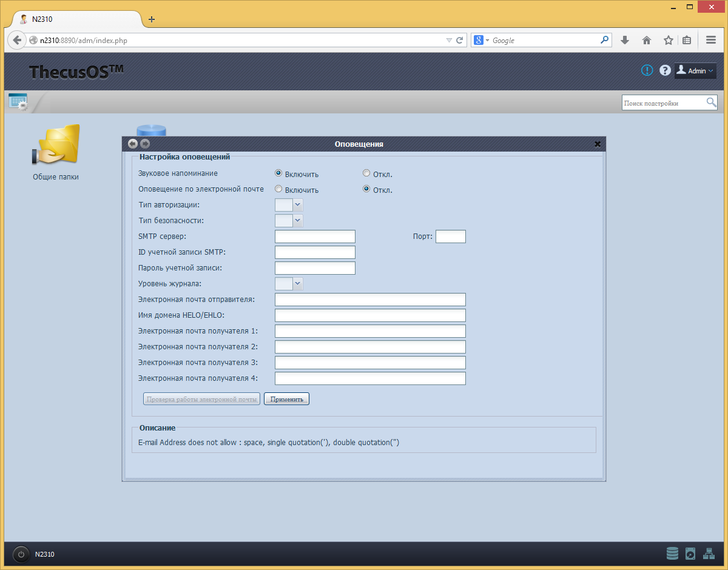Open the disk storage status icon
Image resolution: width=728 pixels, height=570 pixels.
(x=672, y=554)
